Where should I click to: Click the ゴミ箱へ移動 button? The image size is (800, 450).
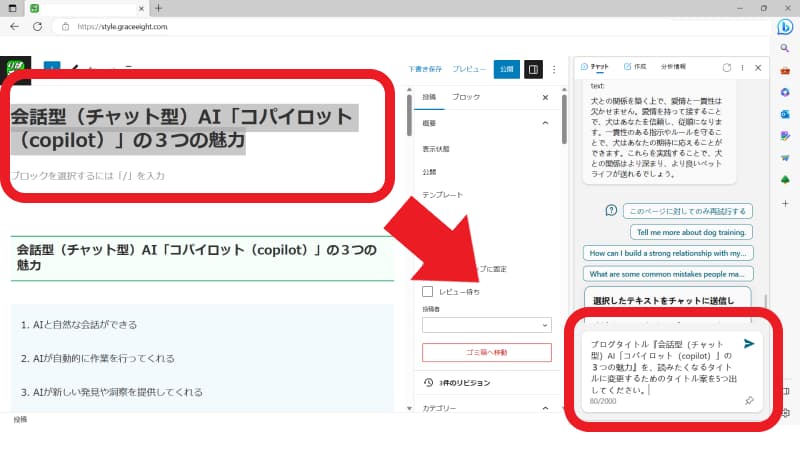(487, 352)
